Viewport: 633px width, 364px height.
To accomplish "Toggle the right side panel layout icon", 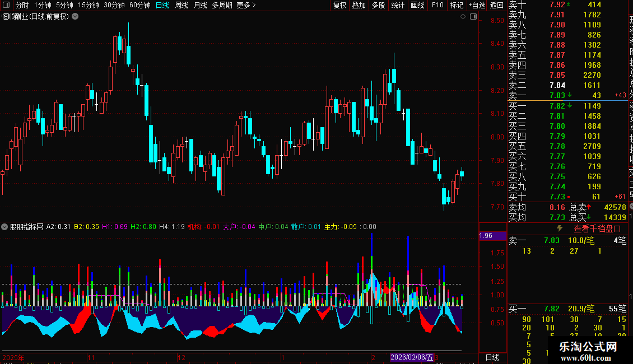I will (473, 17).
